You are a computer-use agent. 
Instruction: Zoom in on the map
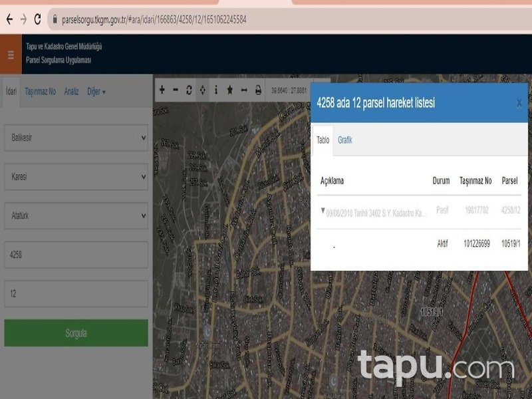pyautogui.click(x=162, y=90)
